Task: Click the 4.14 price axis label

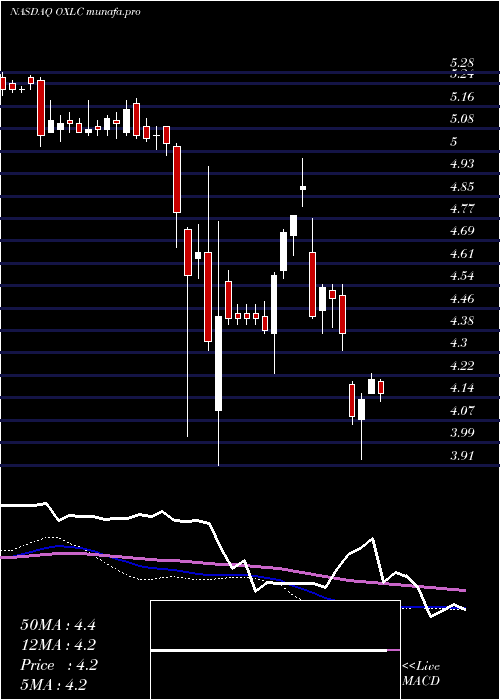Action: pos(462,388)
